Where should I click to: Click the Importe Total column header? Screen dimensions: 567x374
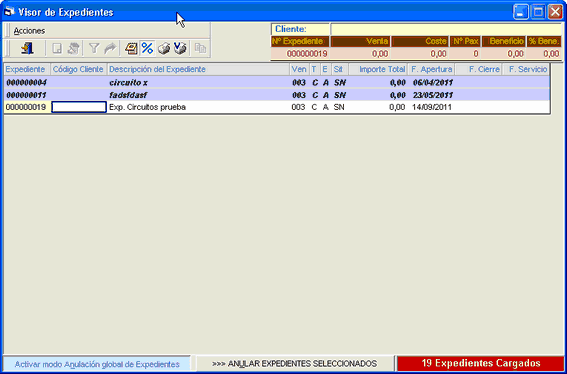(x=378, y=69)
